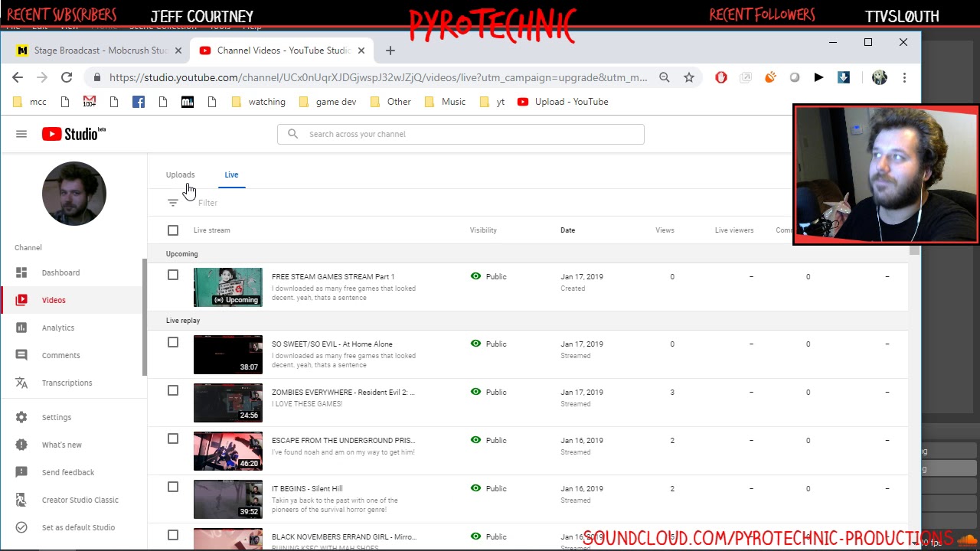The image size is (980, 551).
Task: Select the Live tab
Action: coord(231,174)
